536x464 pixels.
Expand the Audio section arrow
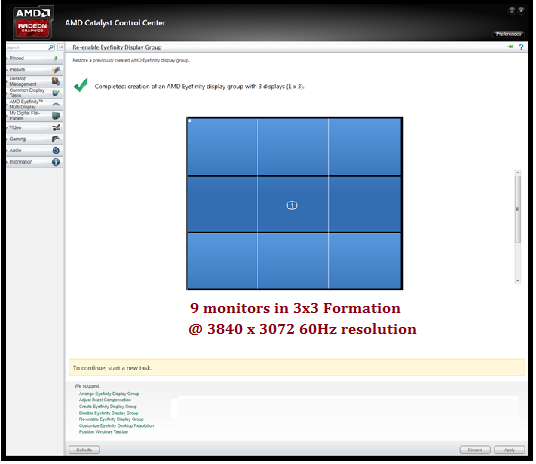[x=7, y=151]
